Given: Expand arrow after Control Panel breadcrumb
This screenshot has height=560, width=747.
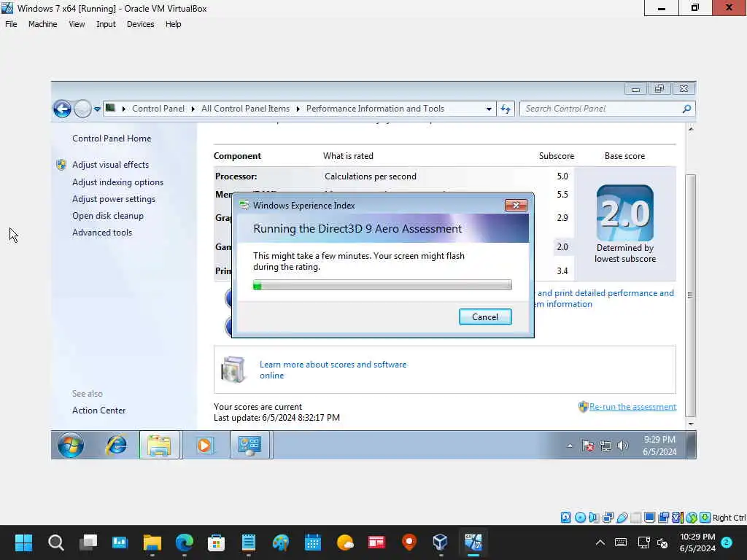Looking at the screenshot, I should tap(193, 109).
